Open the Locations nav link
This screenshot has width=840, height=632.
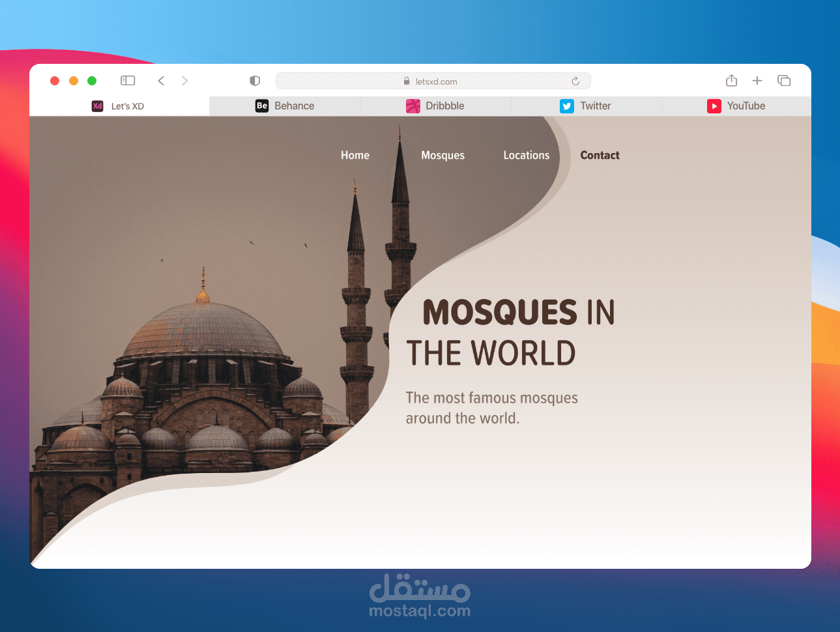pyautogui.click(x=527, y=155)
